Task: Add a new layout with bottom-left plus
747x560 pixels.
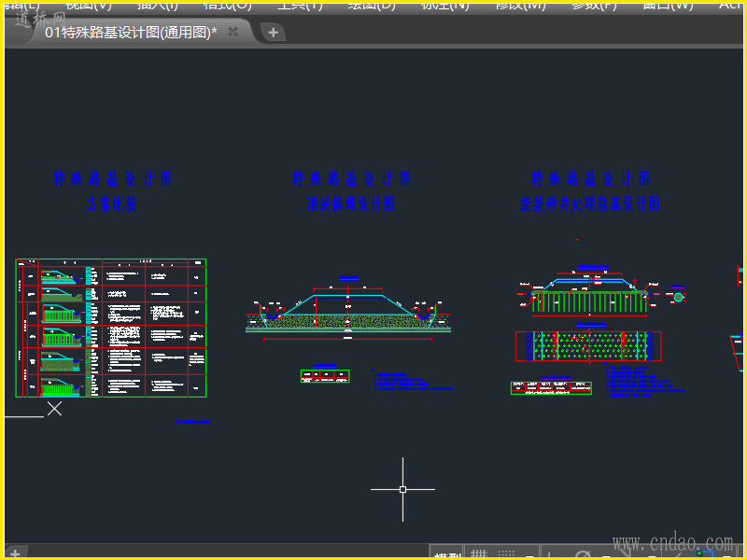Action: pos(15,553)
